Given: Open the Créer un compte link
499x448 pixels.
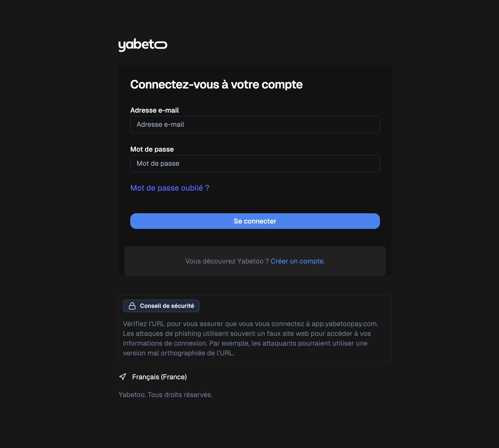Looking at the screenshot, I should click(x=297, y=261).
